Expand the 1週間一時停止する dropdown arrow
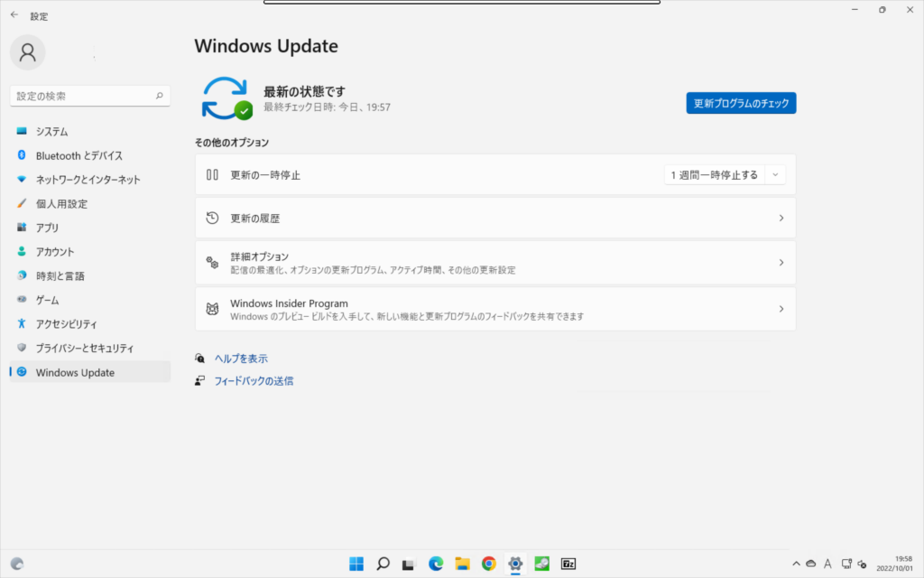 [775, 175]
